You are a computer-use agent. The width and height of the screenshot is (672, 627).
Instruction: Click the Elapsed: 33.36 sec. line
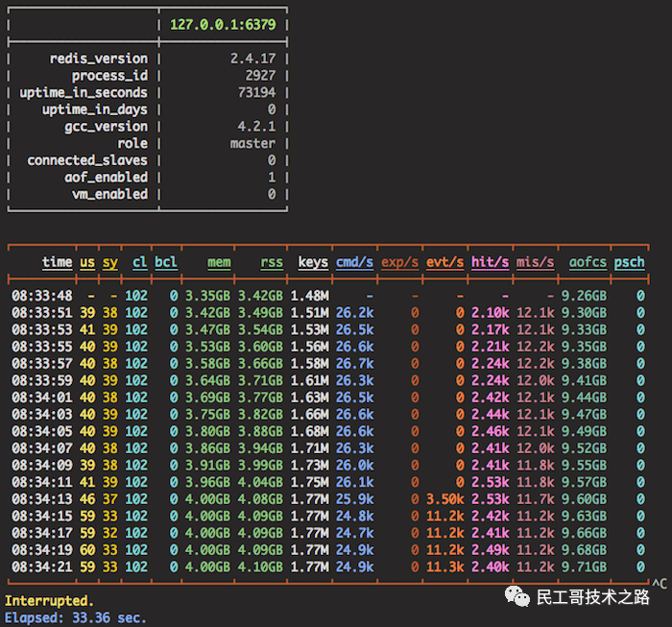point(76,618)
